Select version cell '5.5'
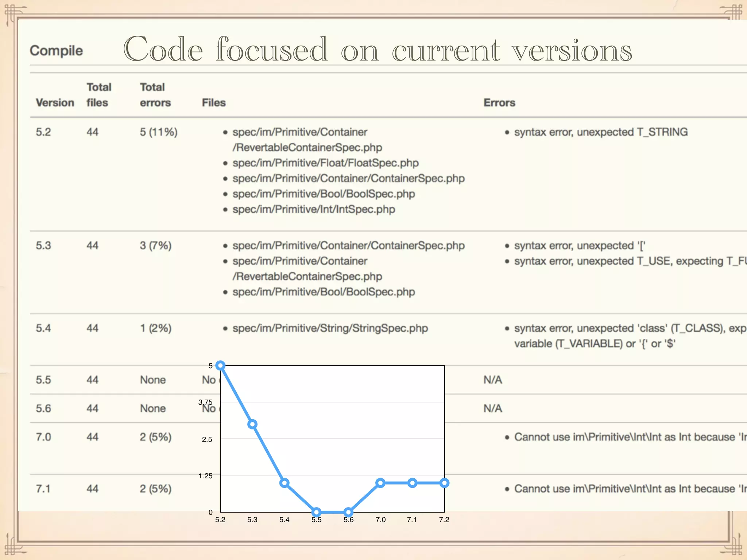 [43, 380]
